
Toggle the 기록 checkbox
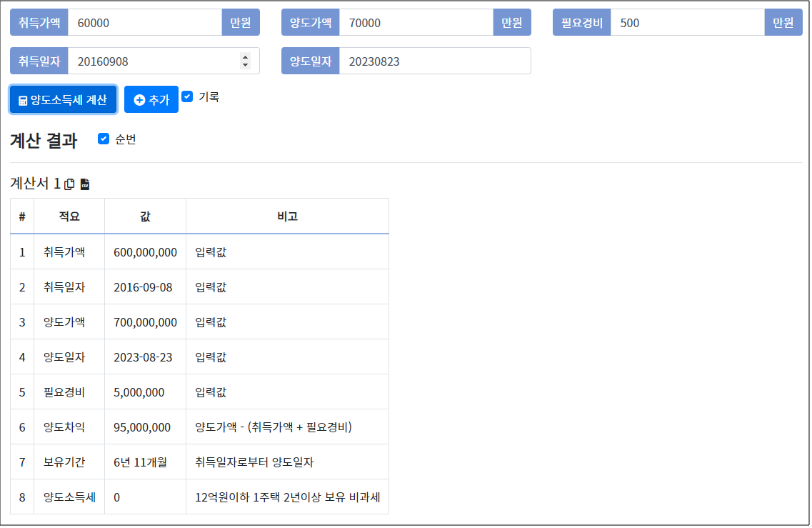tap(187, 96)
